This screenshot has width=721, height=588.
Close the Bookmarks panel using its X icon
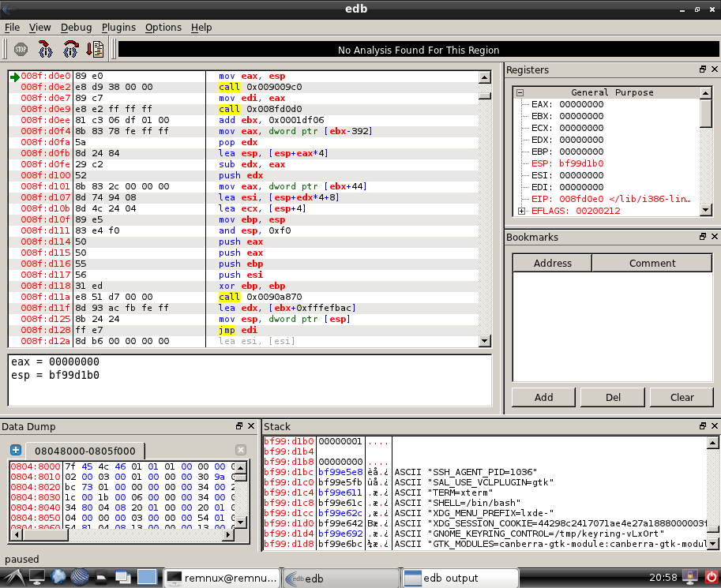713,237
